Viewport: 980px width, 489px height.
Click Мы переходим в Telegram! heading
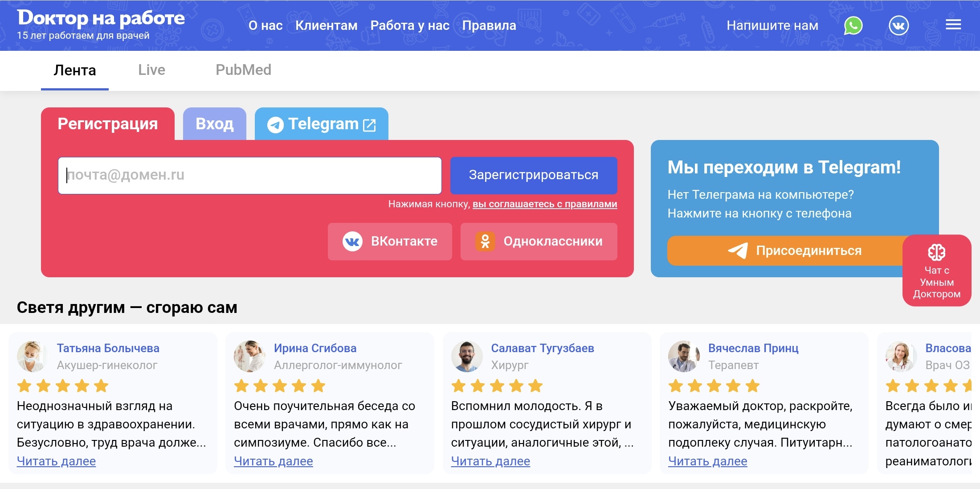pyautogui.click(x=784, y=167)
